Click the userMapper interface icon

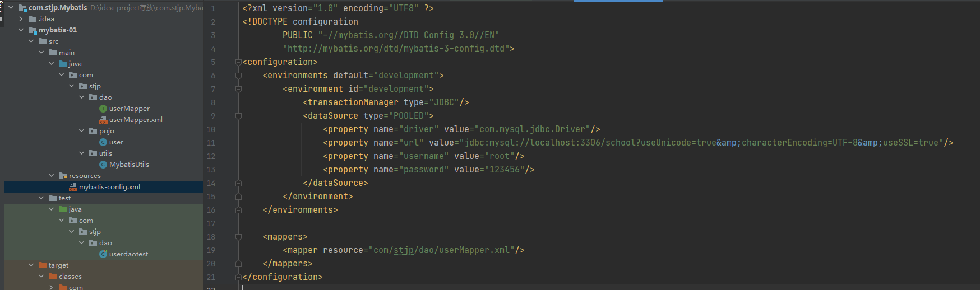103,109
